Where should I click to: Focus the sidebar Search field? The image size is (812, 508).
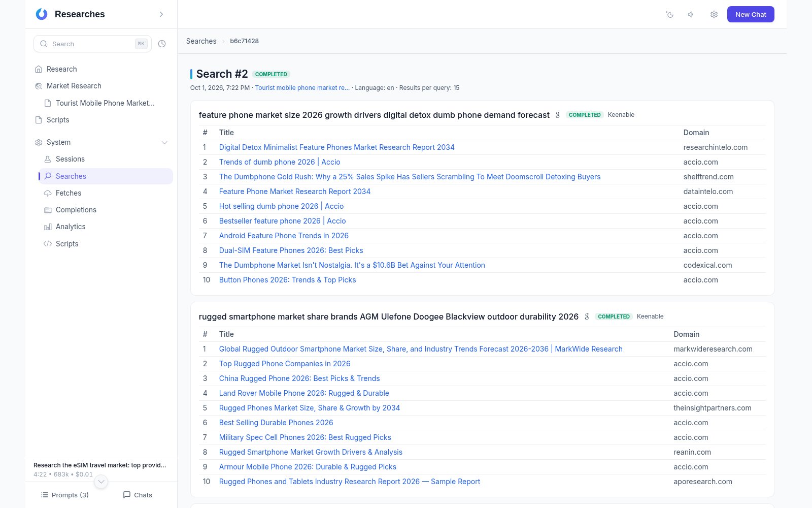pyautogui.click(x=92, y=44)
